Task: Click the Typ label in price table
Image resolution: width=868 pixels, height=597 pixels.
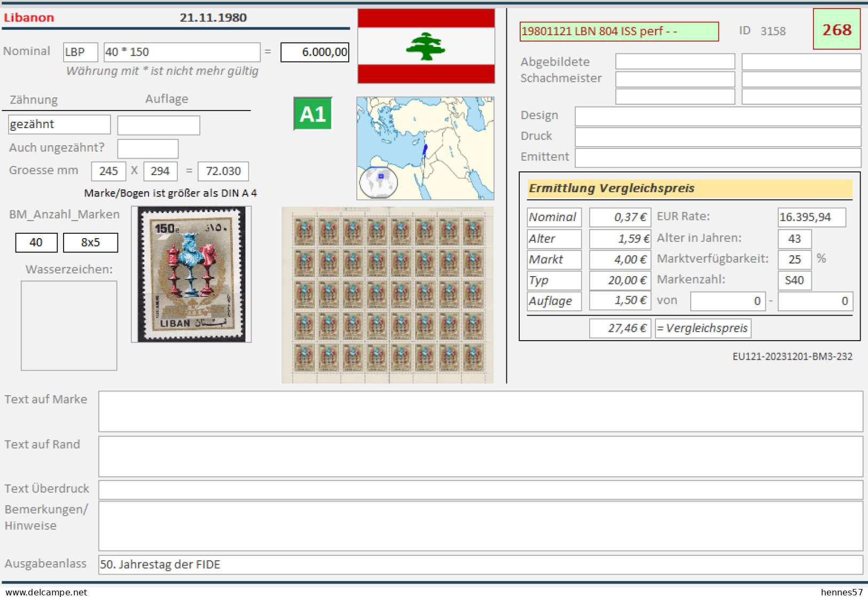Action: 554,280
